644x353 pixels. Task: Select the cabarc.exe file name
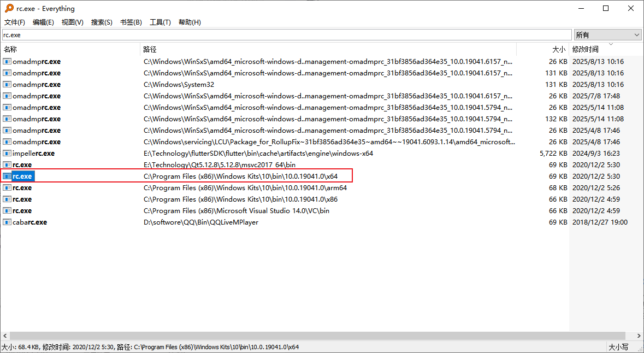(29, 222)
